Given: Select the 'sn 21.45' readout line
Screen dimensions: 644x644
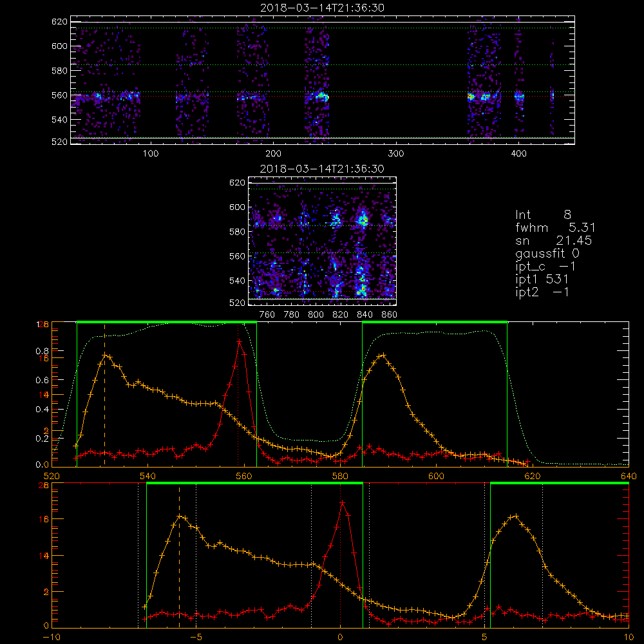Looking at the screenshot, I should (x=554, y=240).
